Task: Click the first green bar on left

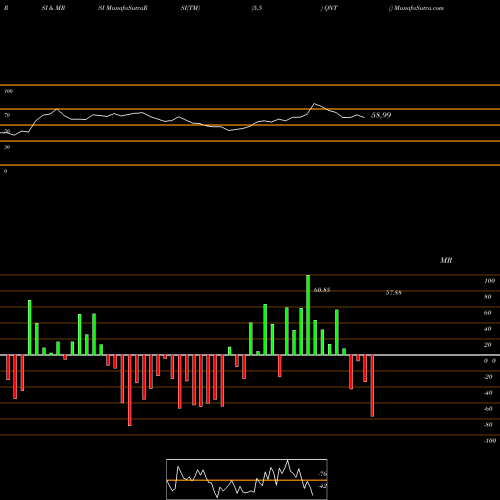Action: [x=30, y=327]
